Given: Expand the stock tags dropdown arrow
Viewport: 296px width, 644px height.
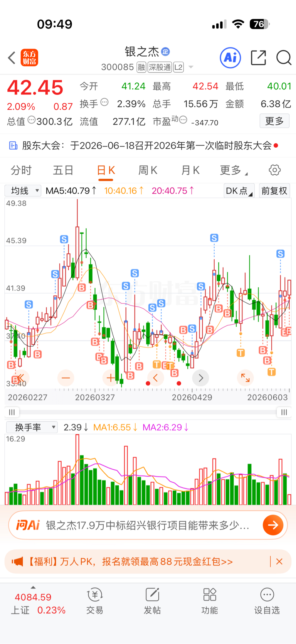Looking at the screenshot, I should point(191,67).
